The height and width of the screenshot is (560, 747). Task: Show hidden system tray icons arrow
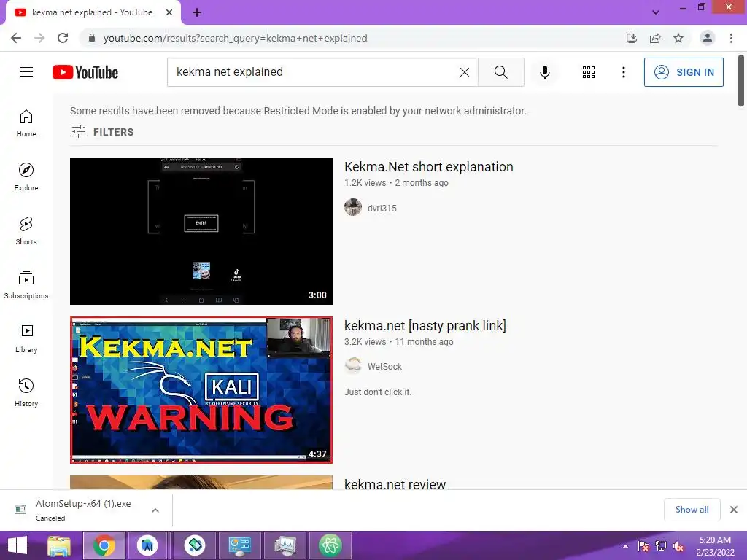(x=625, y=546)
